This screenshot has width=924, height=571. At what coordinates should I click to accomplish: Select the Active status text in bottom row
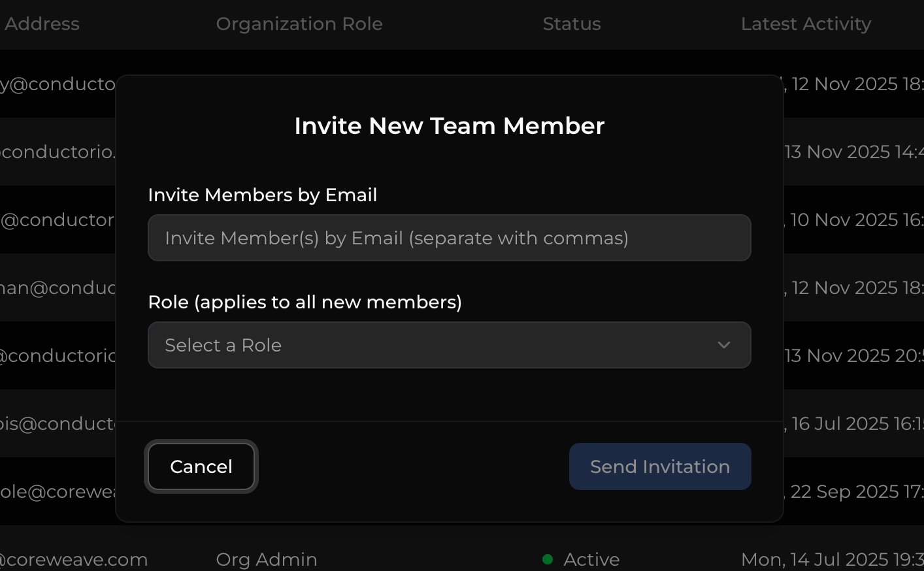pos(591,559)
